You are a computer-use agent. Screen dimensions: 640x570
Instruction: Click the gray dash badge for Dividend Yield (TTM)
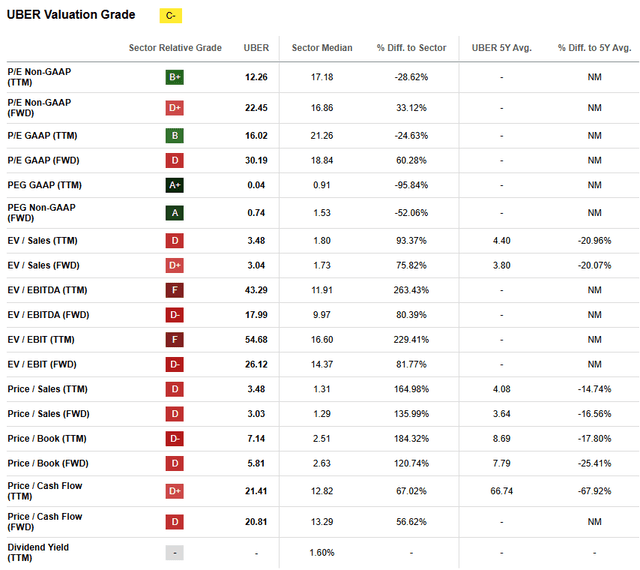[175, 553]
